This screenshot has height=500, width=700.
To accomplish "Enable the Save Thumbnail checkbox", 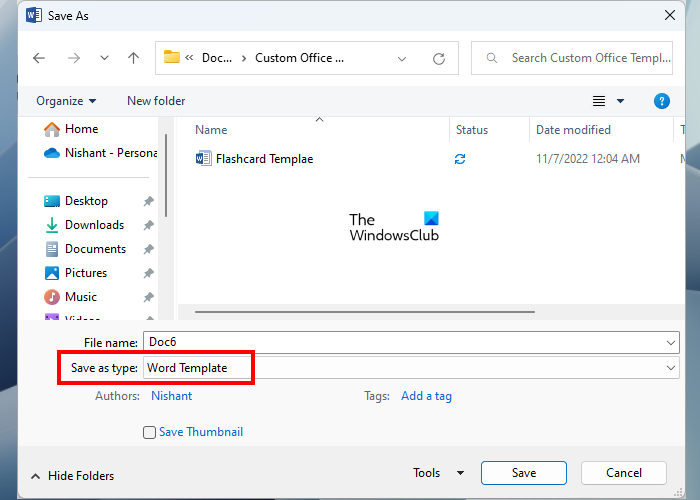I will pyautogui.click(x=150, y=432).
